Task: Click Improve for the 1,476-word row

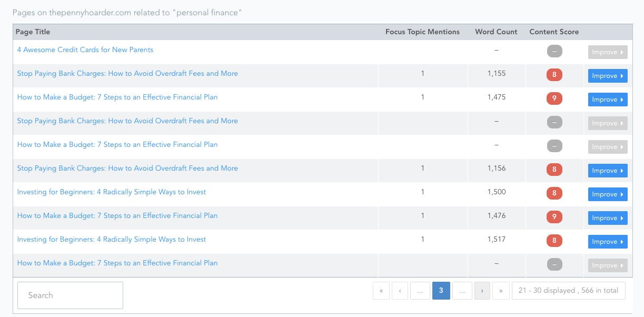Action: coord(608,218)
